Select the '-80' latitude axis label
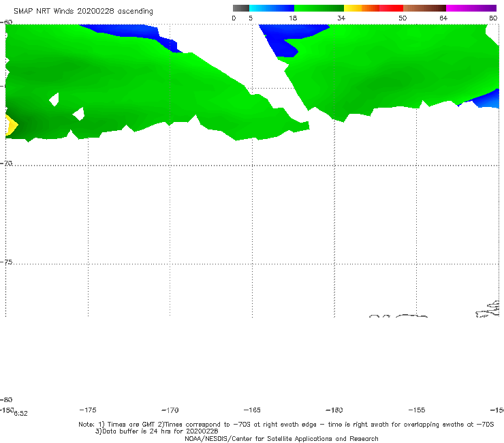The image size is (504, 443). (6, 399)
